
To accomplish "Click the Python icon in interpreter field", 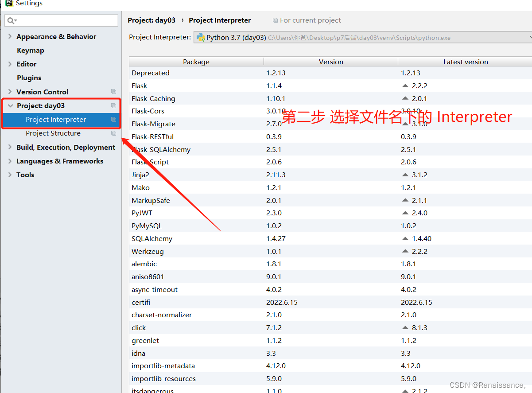I will [x=201, y=37].
